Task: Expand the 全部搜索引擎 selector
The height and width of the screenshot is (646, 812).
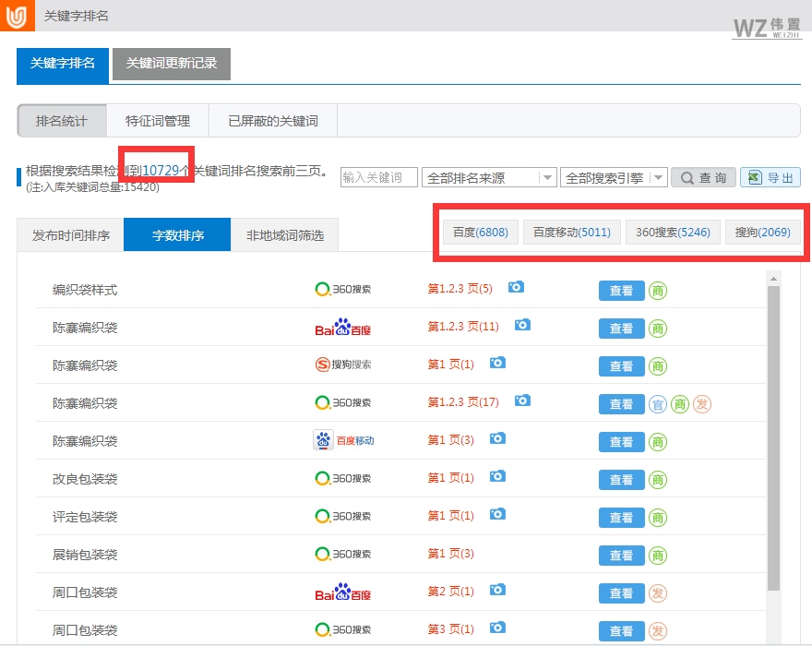Action: (x=614, y=176)
